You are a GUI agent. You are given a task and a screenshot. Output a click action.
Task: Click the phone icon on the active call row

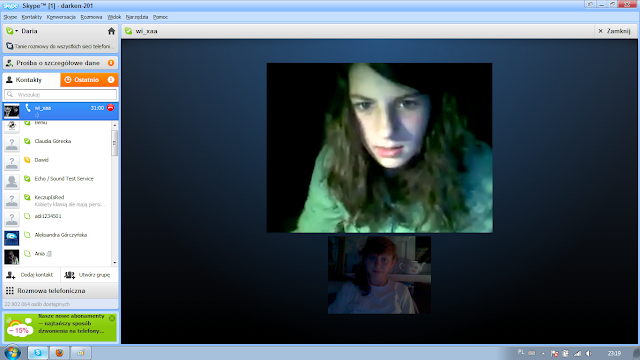click(x=28, y=108)
